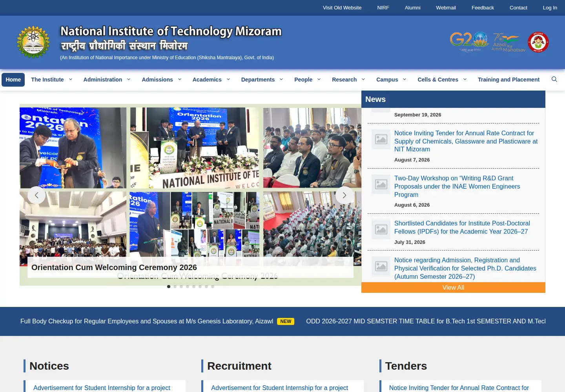
Task: Open the Feedback link
Action: [x=483, y=8]
